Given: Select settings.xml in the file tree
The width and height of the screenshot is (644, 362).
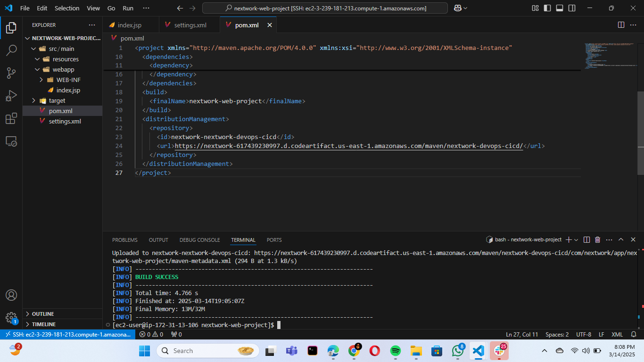Looking at the screenshot, I should tap(62, 121).
